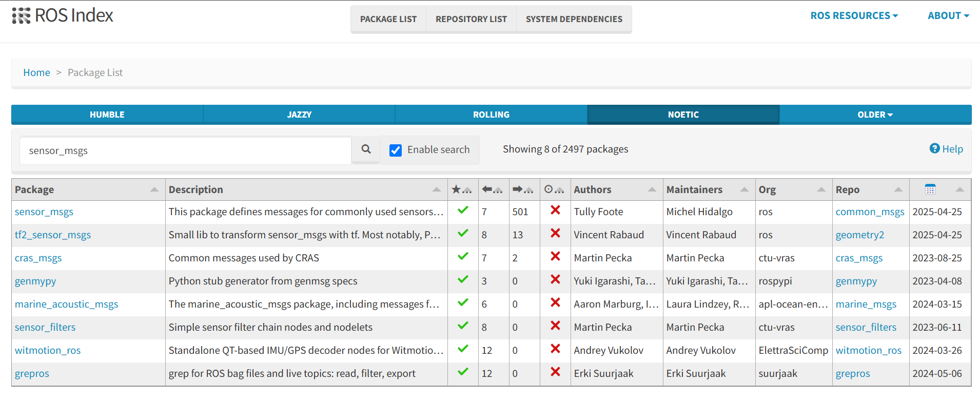Open the tf2_sensor_msgs package link
This screenshot has height=399, width=980.
[53, 235]
